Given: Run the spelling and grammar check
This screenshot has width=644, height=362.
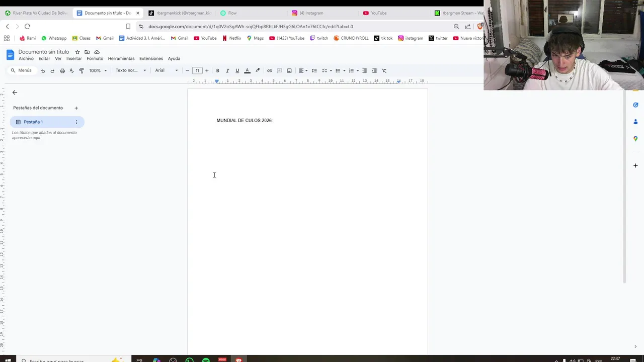Looking at the screenshot, I should point(71,71).
